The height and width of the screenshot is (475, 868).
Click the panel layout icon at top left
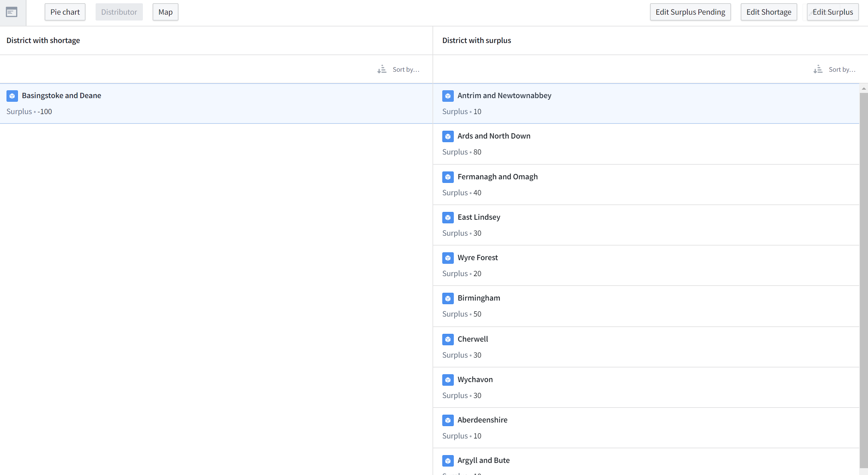point(11,12)
